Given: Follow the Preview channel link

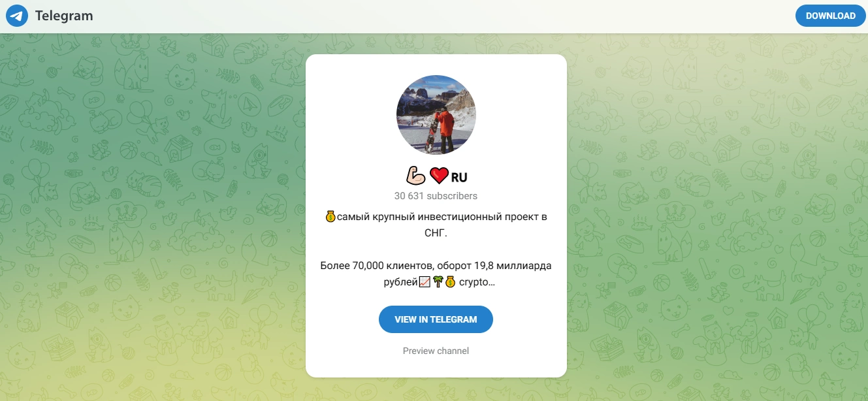Looking at the screenshot, I should click(436, 351).
